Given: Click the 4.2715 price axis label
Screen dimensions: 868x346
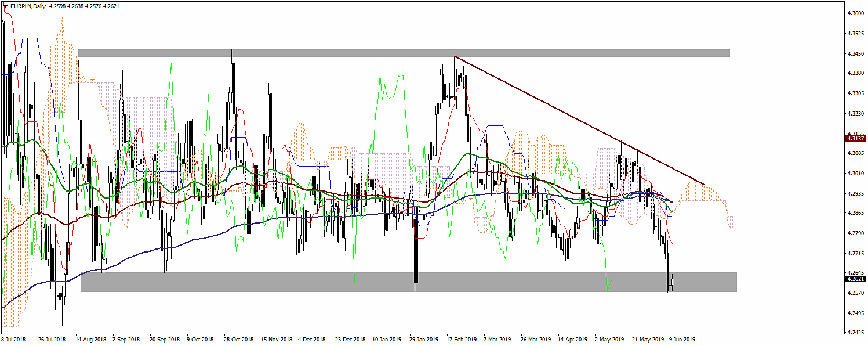Looking at the screenshot, I should (856, 253).
